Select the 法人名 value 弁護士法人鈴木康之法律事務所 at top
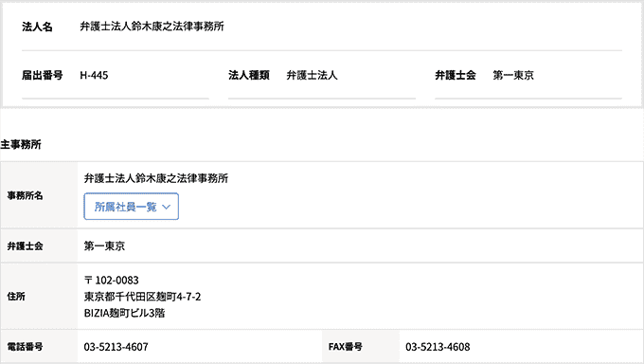644x364 pixels. tap(152, 27)
